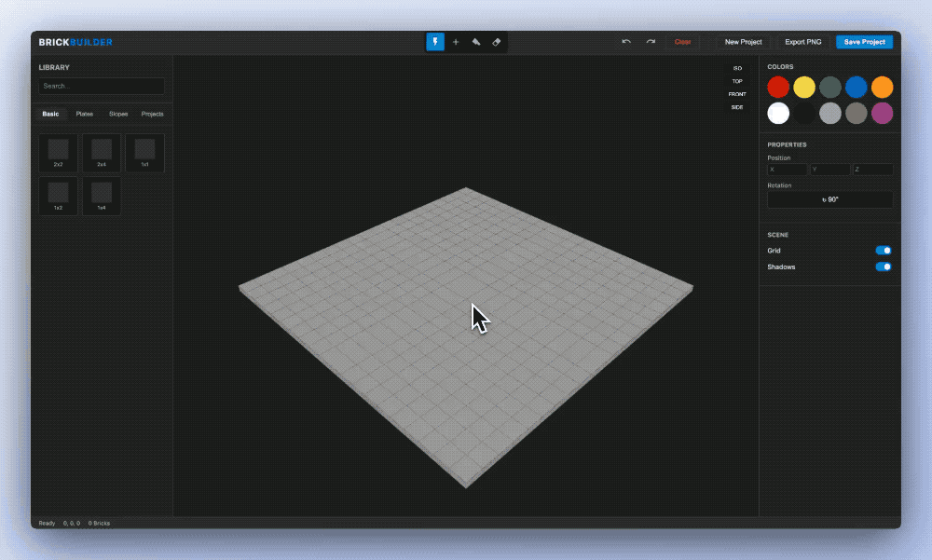Switch to the TOP camera view
932x560 pixels.
point(737,81)
